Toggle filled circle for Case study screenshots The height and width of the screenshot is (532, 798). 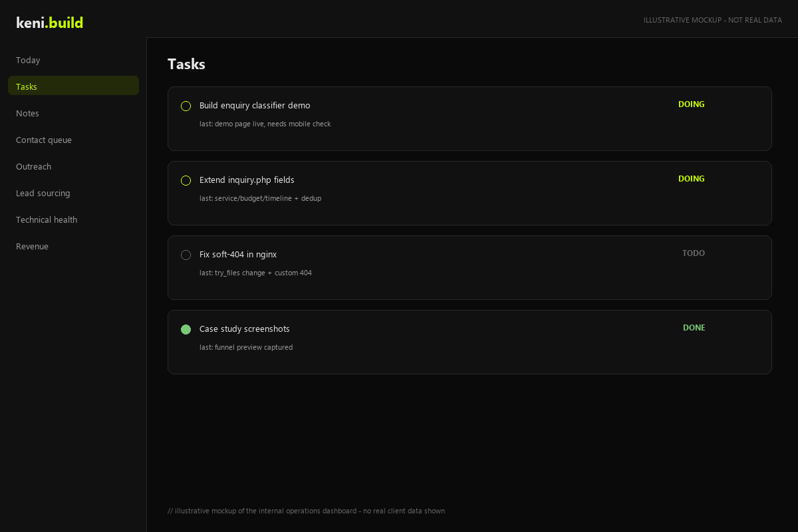(x=186, y=329)
